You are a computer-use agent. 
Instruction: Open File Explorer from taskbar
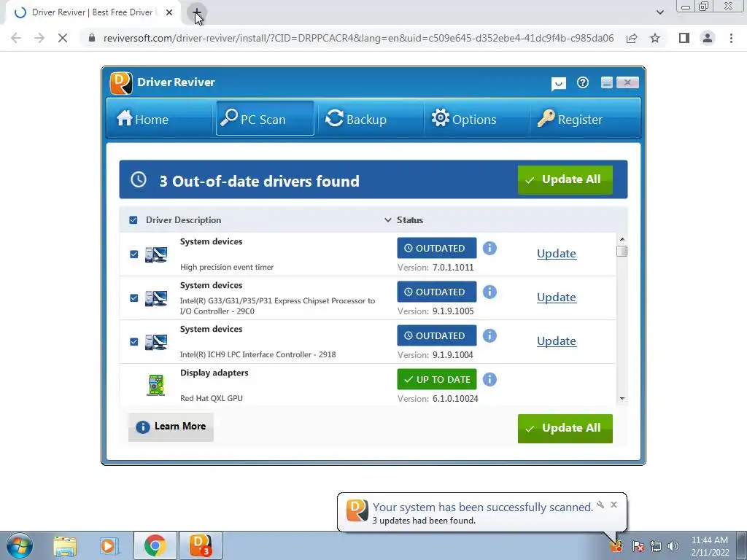tap(65, 546)
